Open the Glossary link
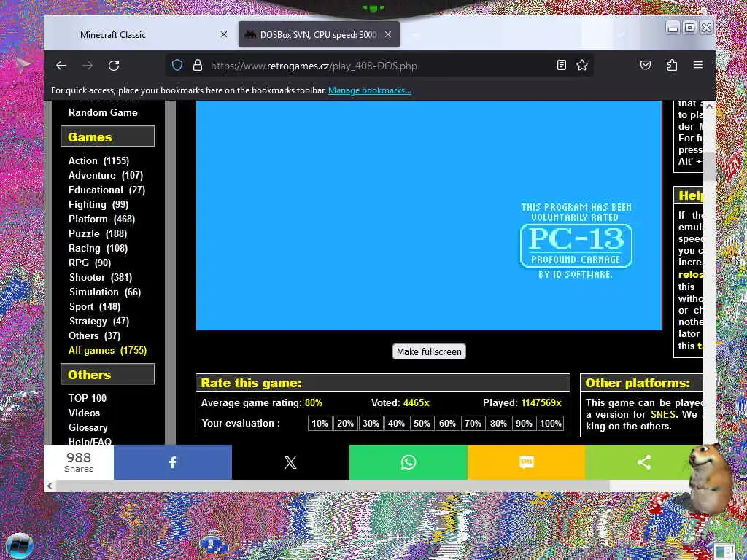This screenshot has width=747, height=560. (x=88, y=427)
